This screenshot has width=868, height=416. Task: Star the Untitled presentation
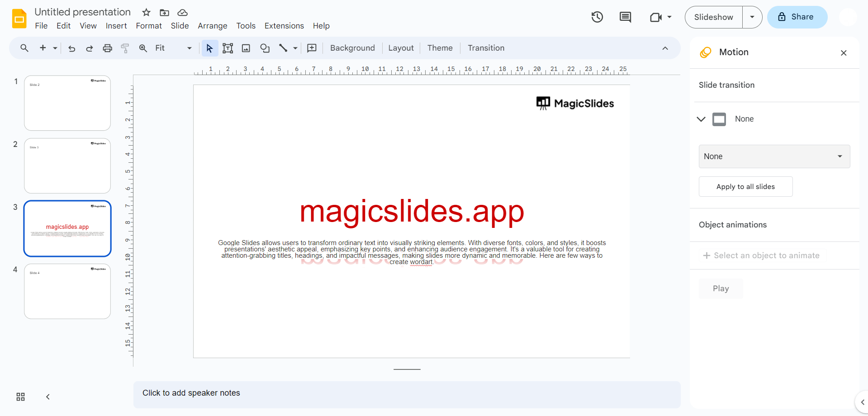[x=146, y=12]
